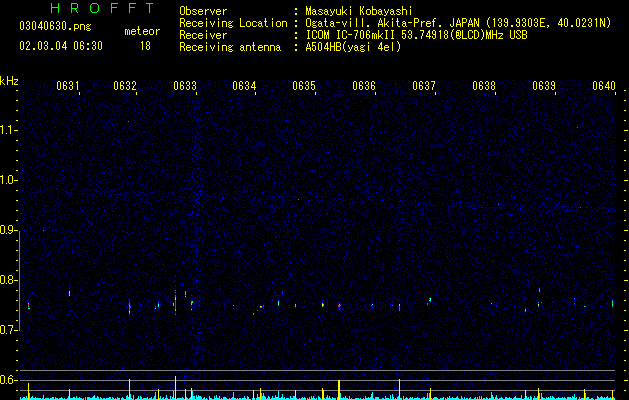Click the observer name Masayuki Kobayashi

[359, 11]
